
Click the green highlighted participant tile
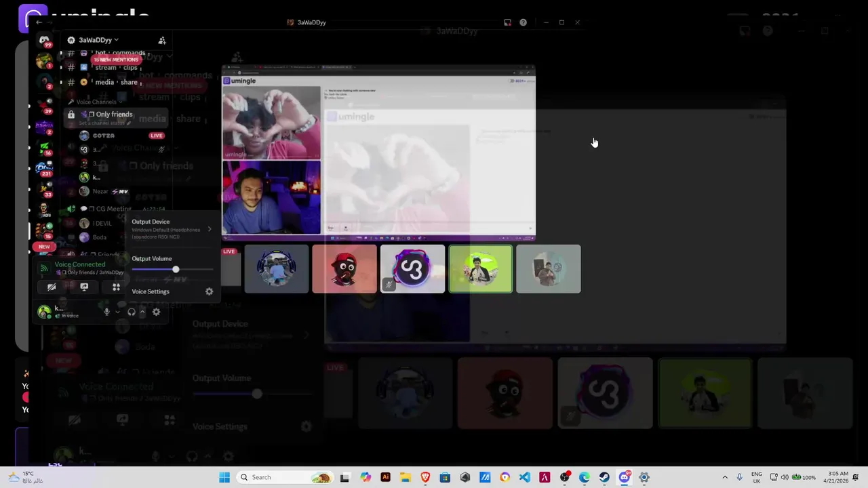tap(480, 269)
